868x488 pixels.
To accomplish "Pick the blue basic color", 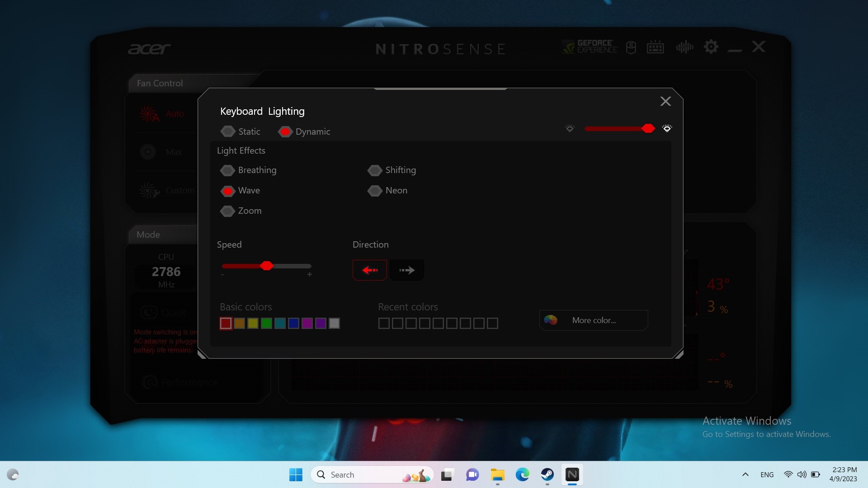I will [x=294, y=324].
